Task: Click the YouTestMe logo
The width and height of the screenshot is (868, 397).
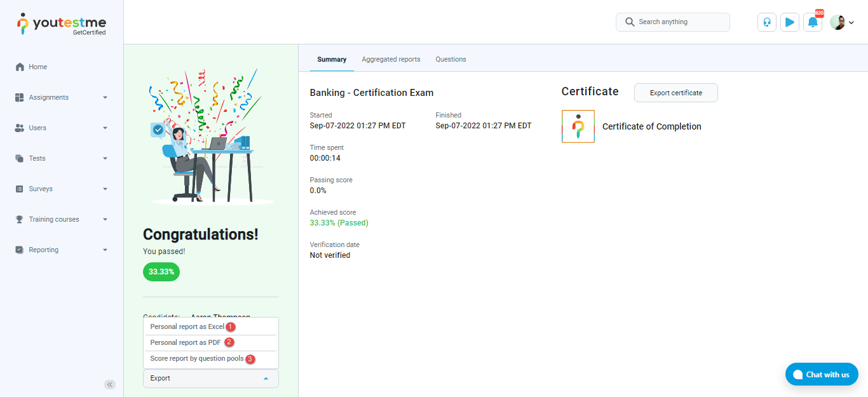Action: point(62,24)
